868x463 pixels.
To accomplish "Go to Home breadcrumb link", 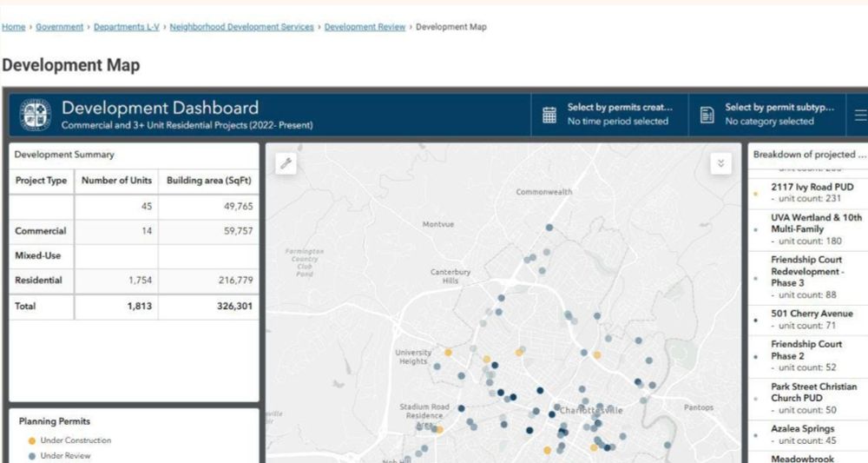I will pos(13,27).
